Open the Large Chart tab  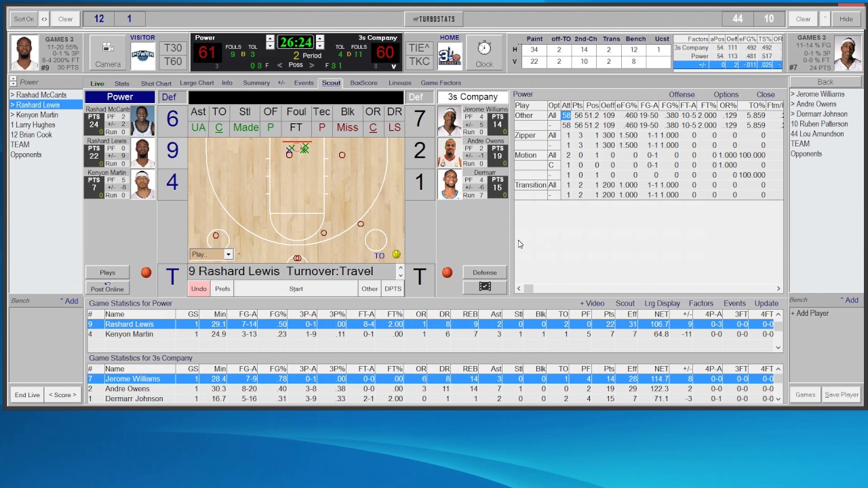(197, 83)
